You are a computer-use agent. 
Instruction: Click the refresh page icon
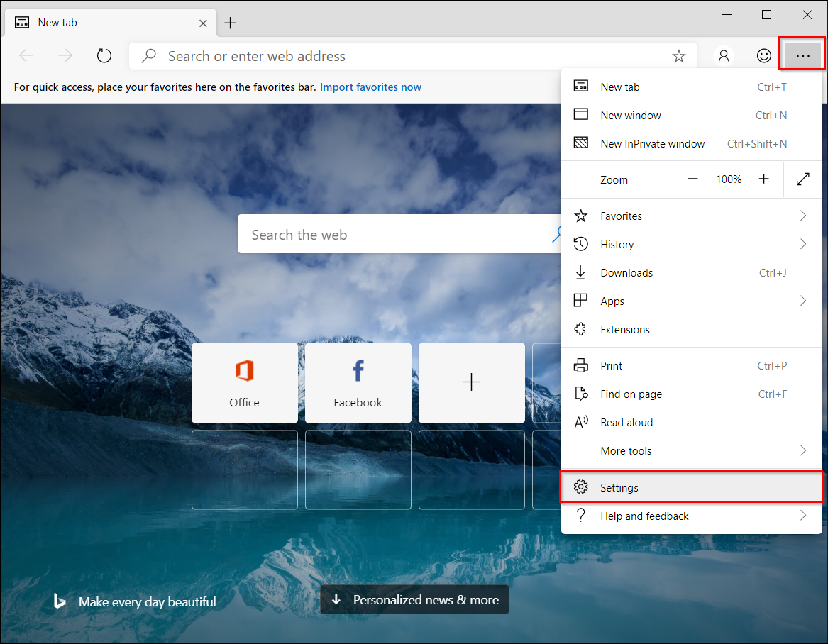pos(104,56)
